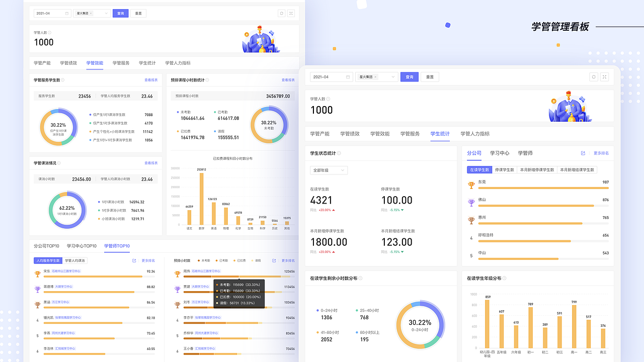Click the info icon beside 预排课程小时数统计
The height and width of the screenshot is (362, 644).
(207, 80)
